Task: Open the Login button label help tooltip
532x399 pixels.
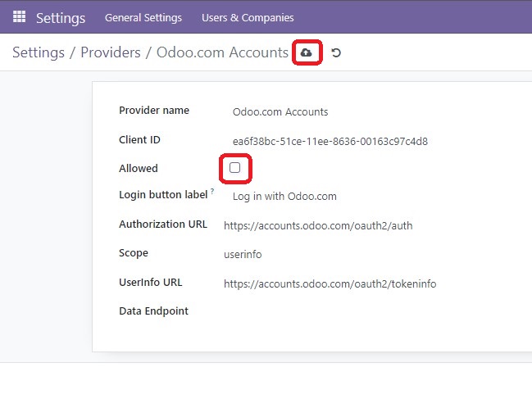Action: coord(212,191)
